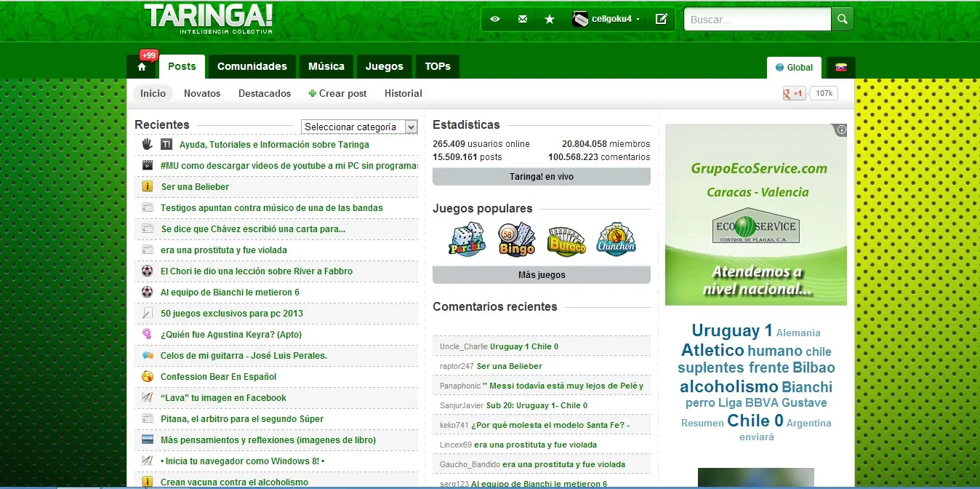Click into the Buscar search field
The width and height of the screenshot is (980, 489).
click(758, 20)
